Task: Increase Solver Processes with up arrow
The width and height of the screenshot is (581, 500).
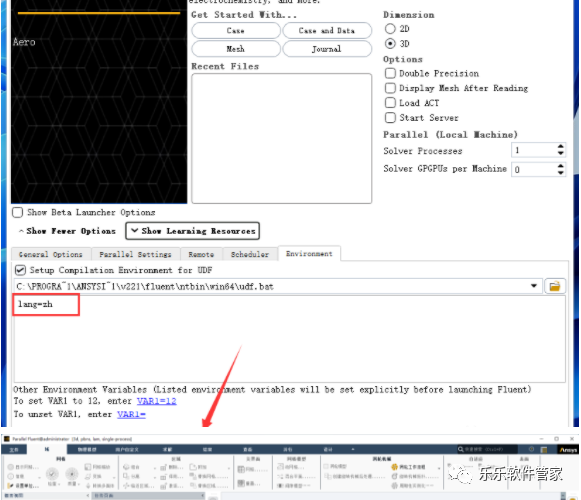Action: [560, 146]
